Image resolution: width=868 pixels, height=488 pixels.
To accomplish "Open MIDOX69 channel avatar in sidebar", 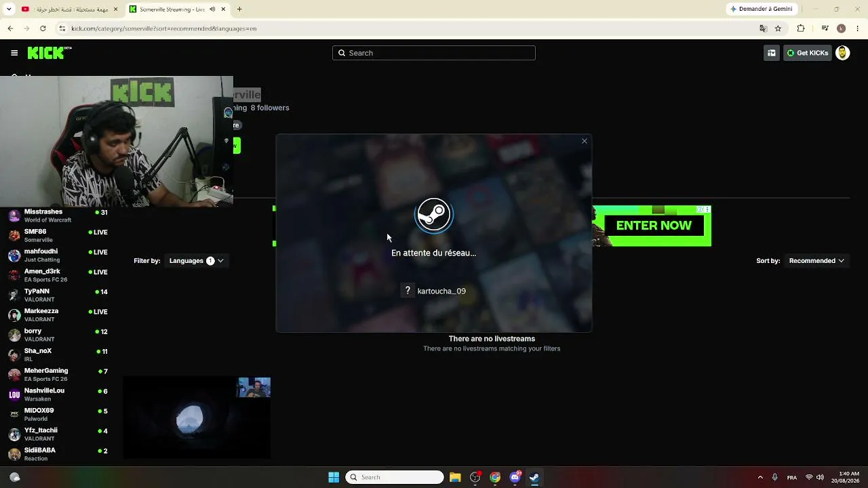I will click(14, 414).
